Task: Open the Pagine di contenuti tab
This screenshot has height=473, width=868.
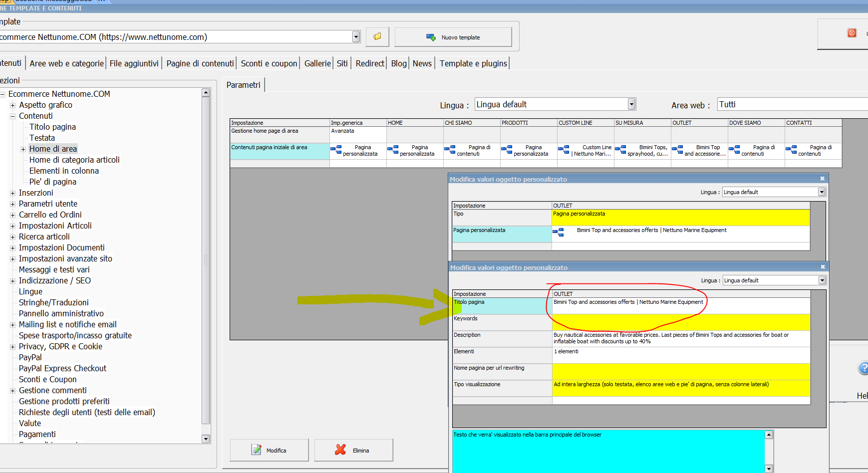Action: point(200,63)
